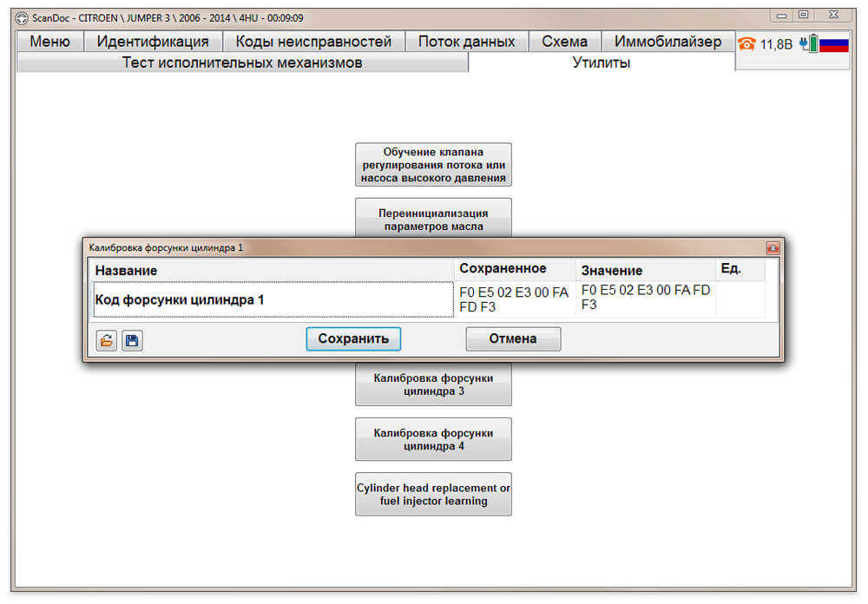Screen dimensions: 868x604
Task: Switch to Тест исполнительных механизмов tab
Action: tap(242, 62)
